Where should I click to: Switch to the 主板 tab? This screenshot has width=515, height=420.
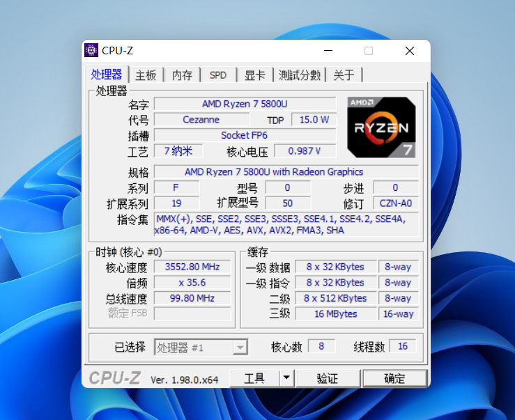(146, 75)
